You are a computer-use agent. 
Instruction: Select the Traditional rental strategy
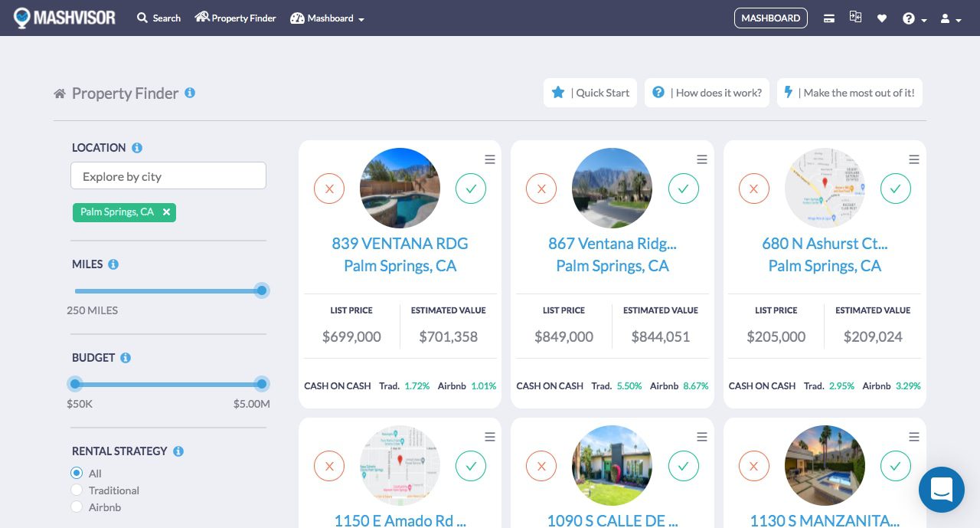(77, 490)
